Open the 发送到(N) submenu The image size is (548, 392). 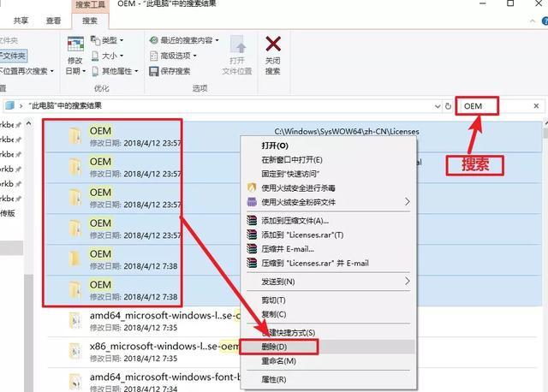tap(328, 282)
